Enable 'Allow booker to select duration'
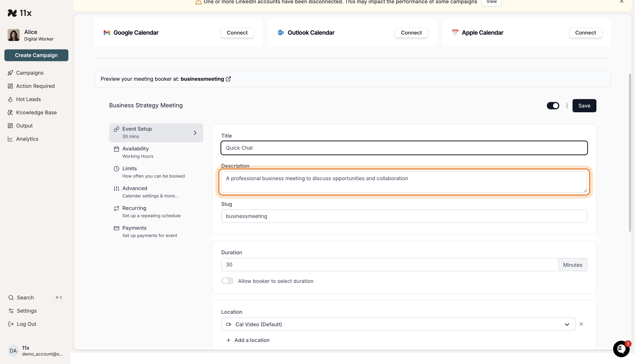Viewport: 635px width, 364px height. click(227, 281)
